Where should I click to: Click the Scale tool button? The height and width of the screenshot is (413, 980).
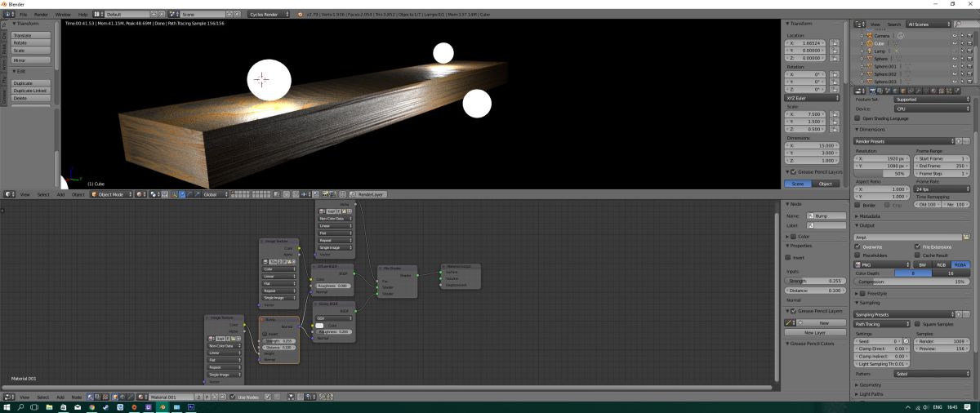tap(32, 51)
